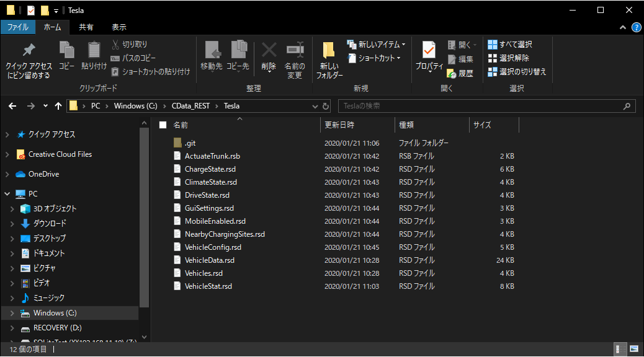The width and height of the screenshot is (644, 357).
Task: Select Music (ミュージック) in the tree
Action: pos(48,298)
